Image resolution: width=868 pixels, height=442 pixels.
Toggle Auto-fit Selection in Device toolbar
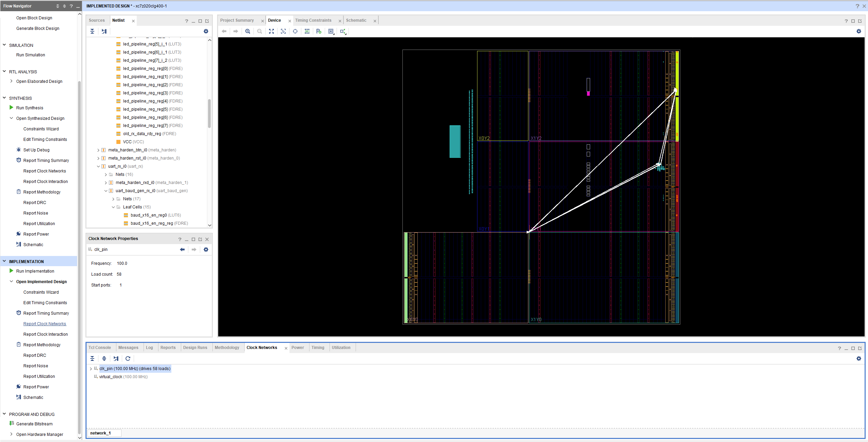295,31
